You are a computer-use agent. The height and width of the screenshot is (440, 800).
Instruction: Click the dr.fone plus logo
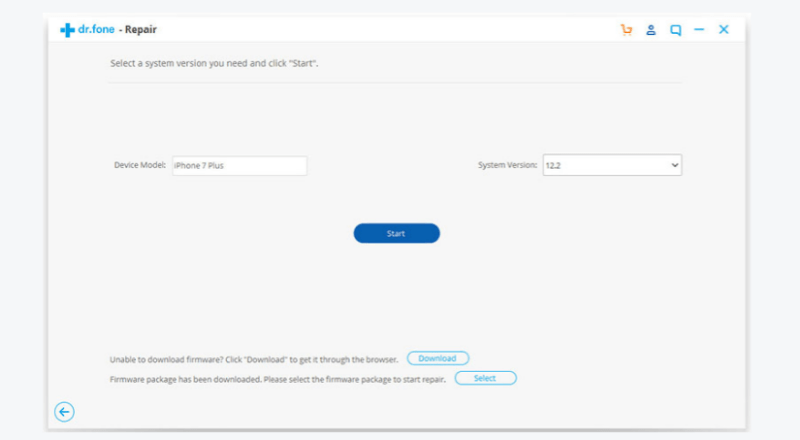[x=68, y=30]
